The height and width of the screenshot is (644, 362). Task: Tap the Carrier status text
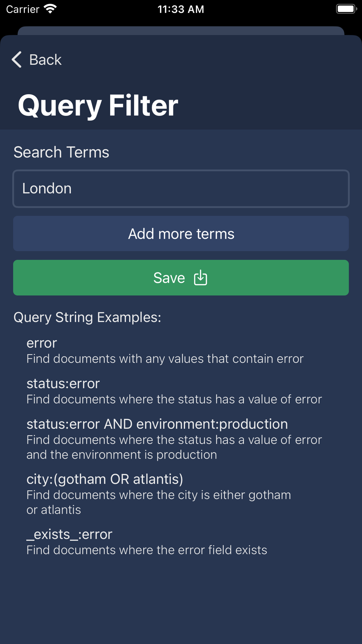pos(22,9)
